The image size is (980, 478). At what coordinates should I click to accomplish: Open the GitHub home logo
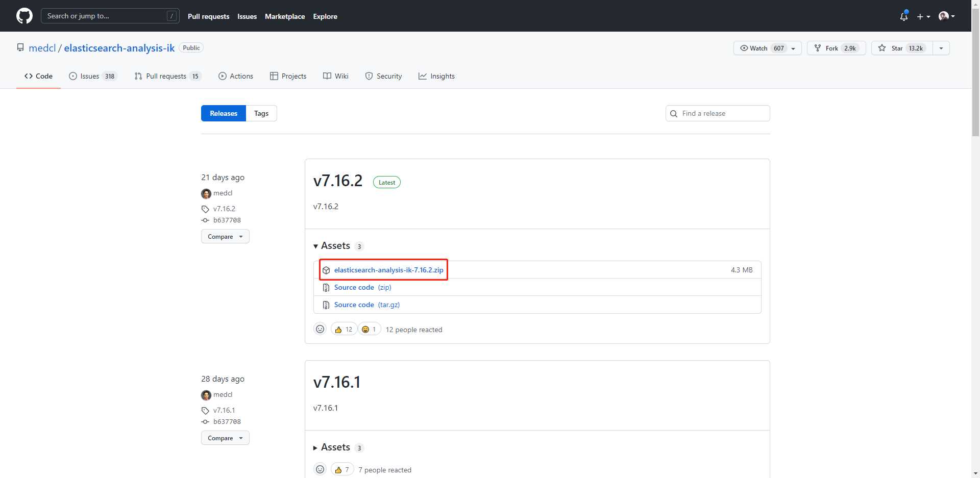24,16
